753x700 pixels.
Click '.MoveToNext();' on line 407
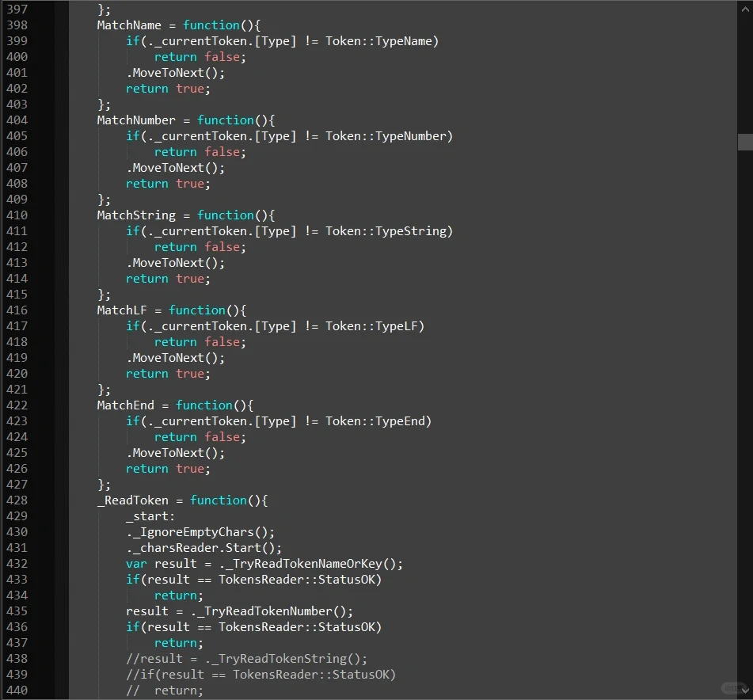coord(175,168)
